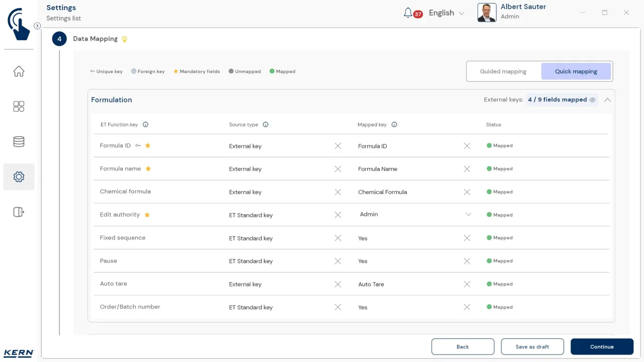The image size is (644, 362).
Task: Clear source type for Chemical formula row
Action: (x=338, y=192)
